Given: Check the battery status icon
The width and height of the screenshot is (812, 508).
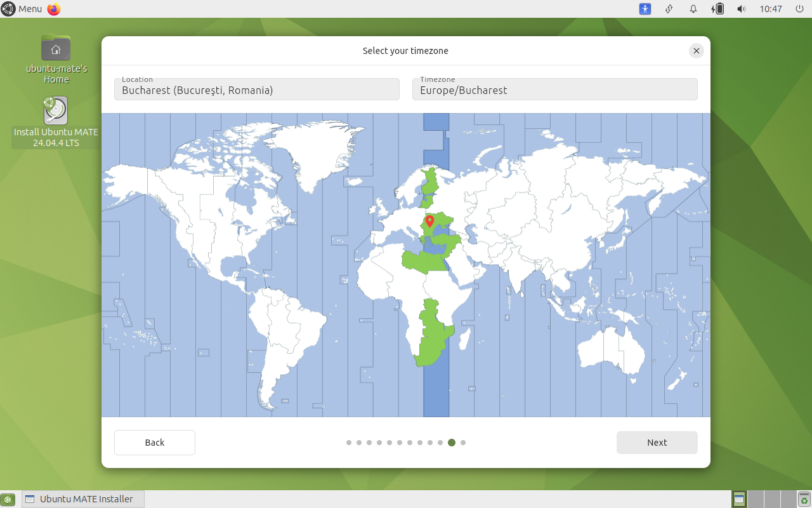Looking at the screenshot, I should pyautogui.click(x=717, y=9).
